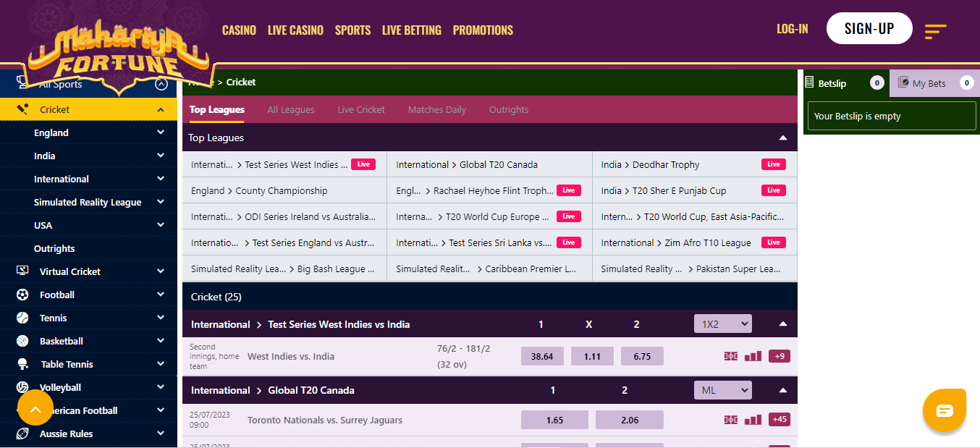Expand the India cricket category
Screen dimensions: 980x448
tap(161, 156)
